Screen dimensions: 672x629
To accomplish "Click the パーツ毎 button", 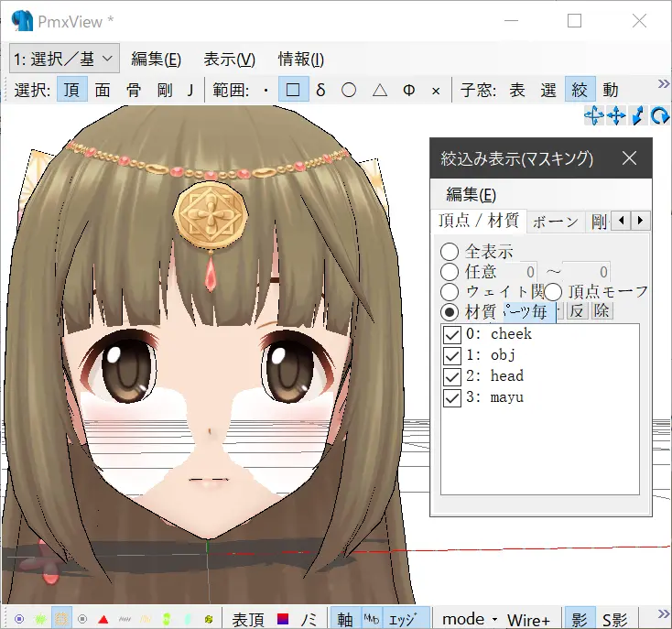I will [529, 311].
